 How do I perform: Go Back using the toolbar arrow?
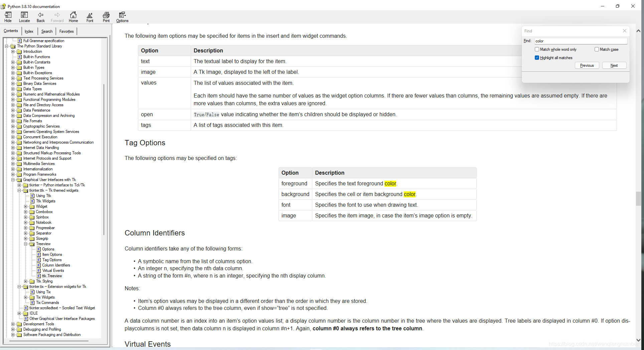click(41, 17)
